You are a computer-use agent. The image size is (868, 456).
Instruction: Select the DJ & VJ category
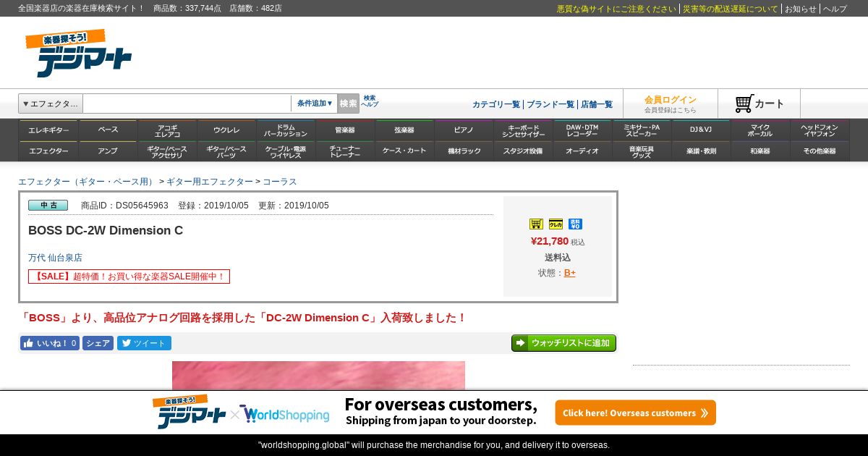[701, 130]
